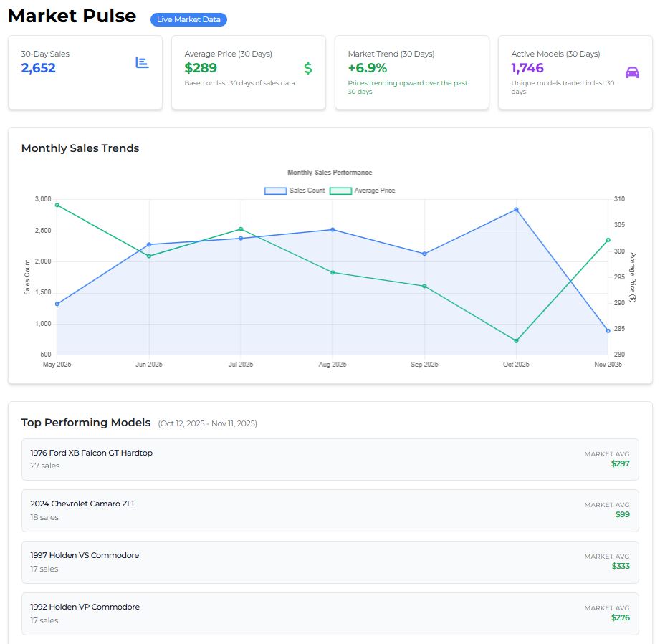Click the purple car icon

tap(632, 72)
